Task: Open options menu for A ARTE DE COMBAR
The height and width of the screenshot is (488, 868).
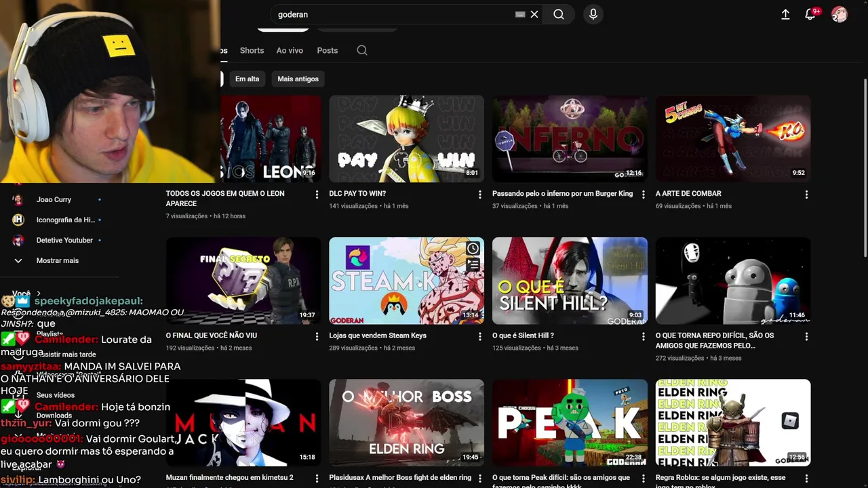Action: (x=806, y=195)
